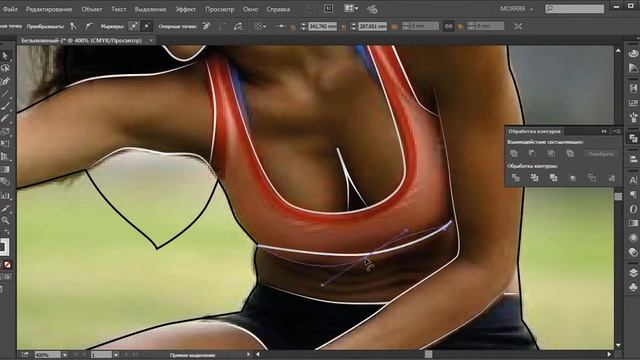The width and height of the screenshot is (640, 360).
Task: Click Minus Front shape mode icon
Action: pyautogui.click(x=532, y=153)
